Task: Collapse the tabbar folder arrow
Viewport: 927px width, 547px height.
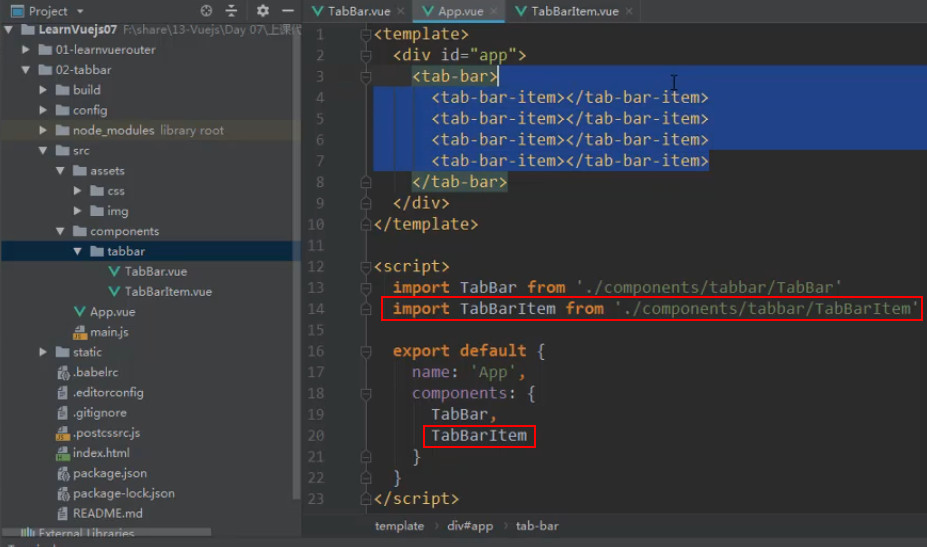Action: [x=77, y=251]
